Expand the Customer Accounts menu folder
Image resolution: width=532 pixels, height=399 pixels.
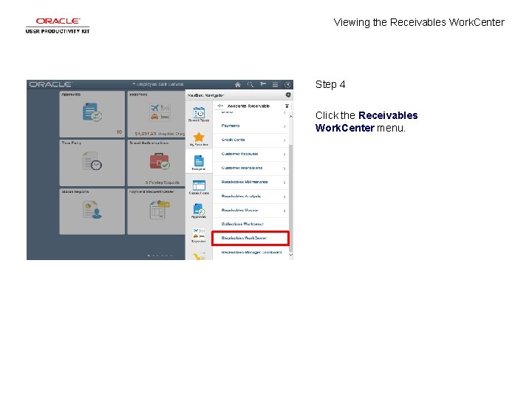coord(250,154)
